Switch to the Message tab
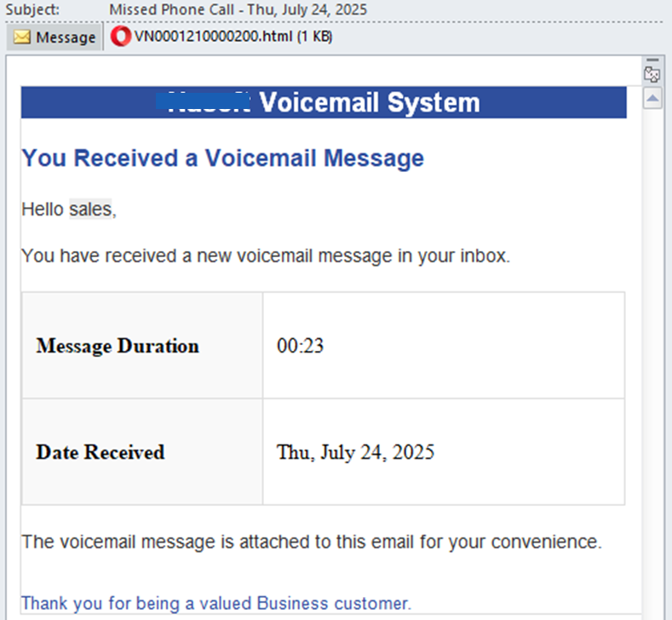The height and width of the screenshot is (620, 672). 55,37
